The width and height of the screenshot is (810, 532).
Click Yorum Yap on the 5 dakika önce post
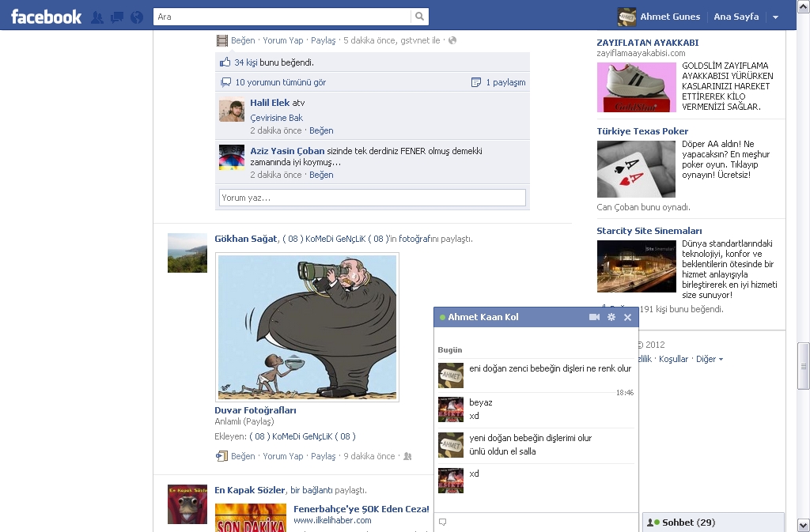click(x=282, y=40)
